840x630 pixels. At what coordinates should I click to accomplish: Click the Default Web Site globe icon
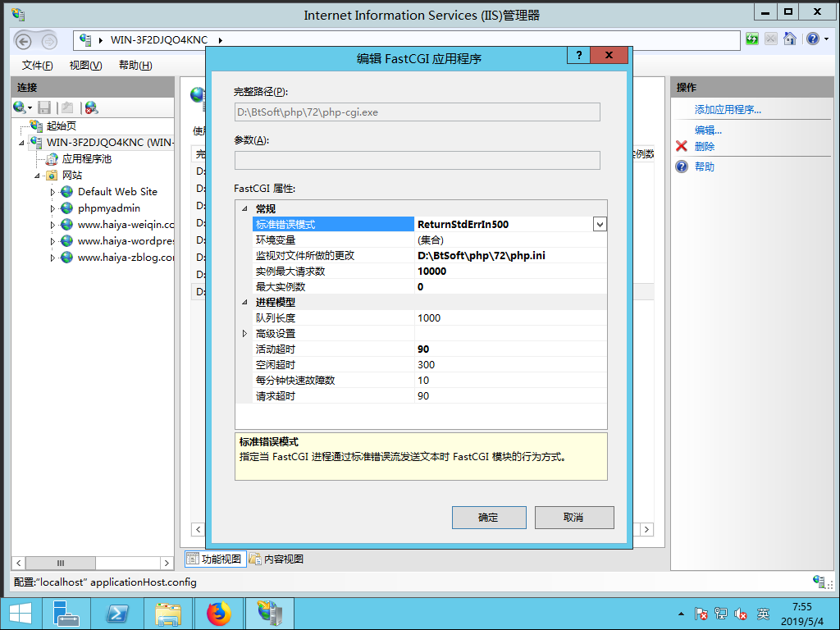click(x=66, y=191)
